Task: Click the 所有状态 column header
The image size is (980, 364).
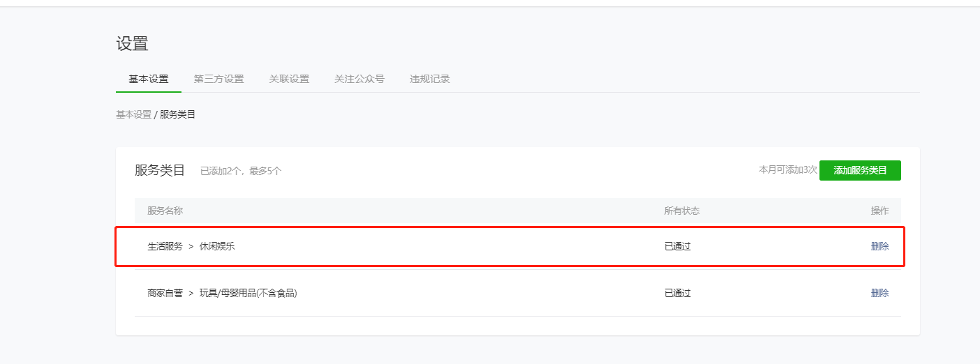Action: coord(681,211)
